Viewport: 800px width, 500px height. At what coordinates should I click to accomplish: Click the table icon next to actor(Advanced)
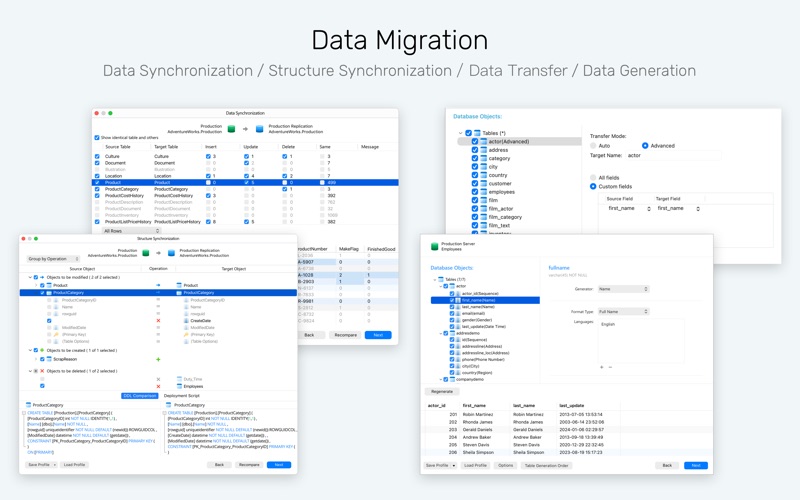click(x=484, y=141)
